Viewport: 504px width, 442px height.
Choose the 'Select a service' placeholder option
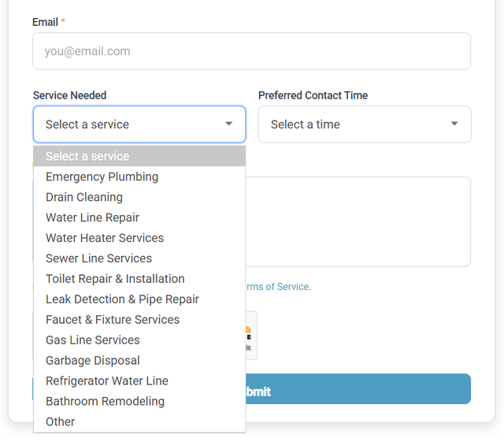[139, 156]
